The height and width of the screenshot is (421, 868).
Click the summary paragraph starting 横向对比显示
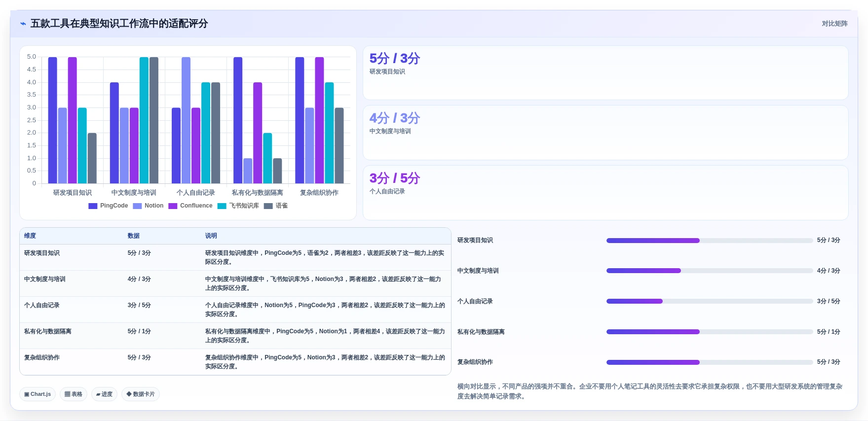[x=650, y=391]
